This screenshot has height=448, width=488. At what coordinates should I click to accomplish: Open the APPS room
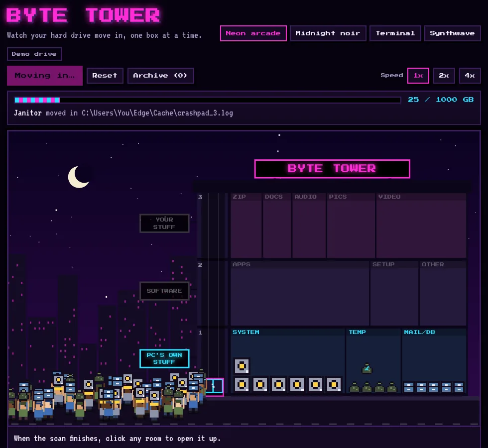[x=300, y=293]
